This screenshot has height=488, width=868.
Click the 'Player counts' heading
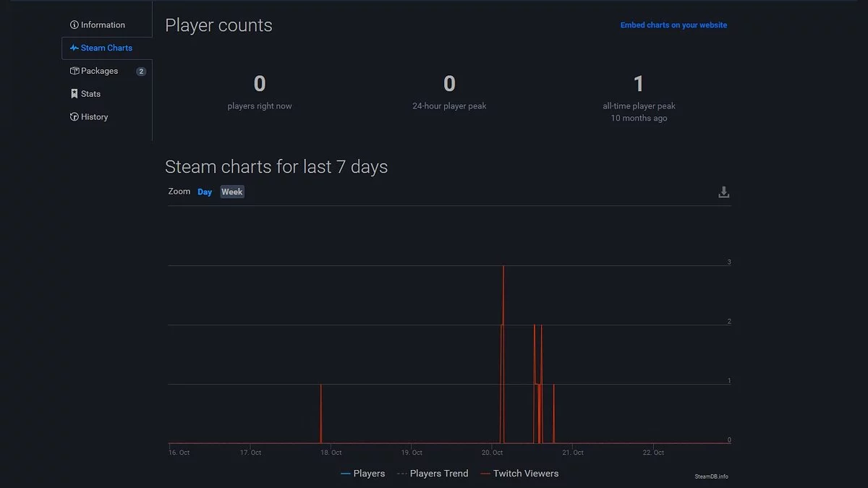218,25
